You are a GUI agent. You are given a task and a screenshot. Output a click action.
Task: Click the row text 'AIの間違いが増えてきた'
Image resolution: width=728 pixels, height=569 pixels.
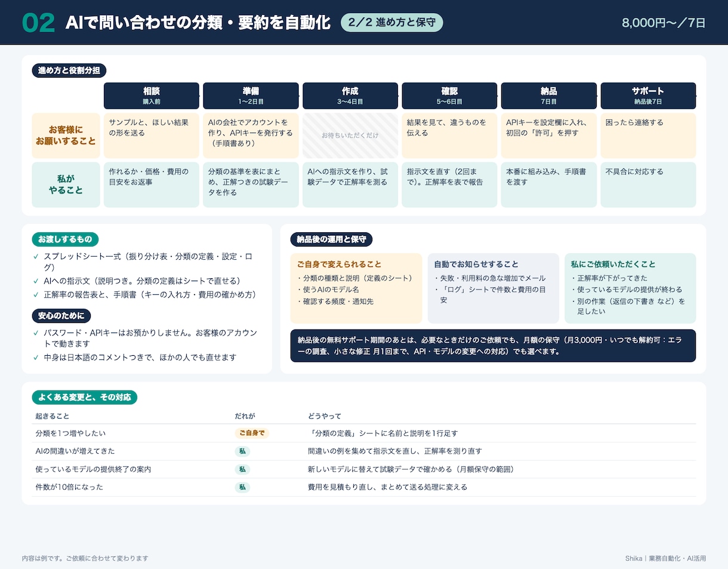(75, 451)
